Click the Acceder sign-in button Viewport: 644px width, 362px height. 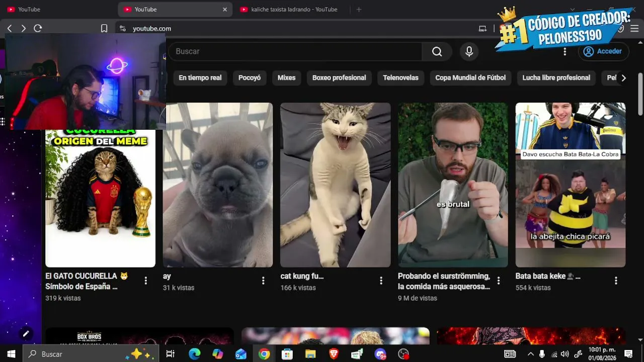pos(603,51)
